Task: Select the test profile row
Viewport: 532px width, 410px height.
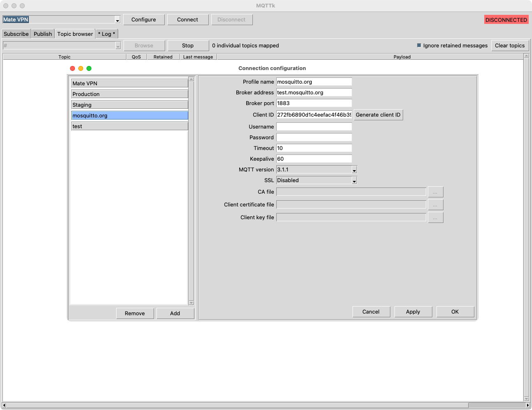Action: (130, 126)
